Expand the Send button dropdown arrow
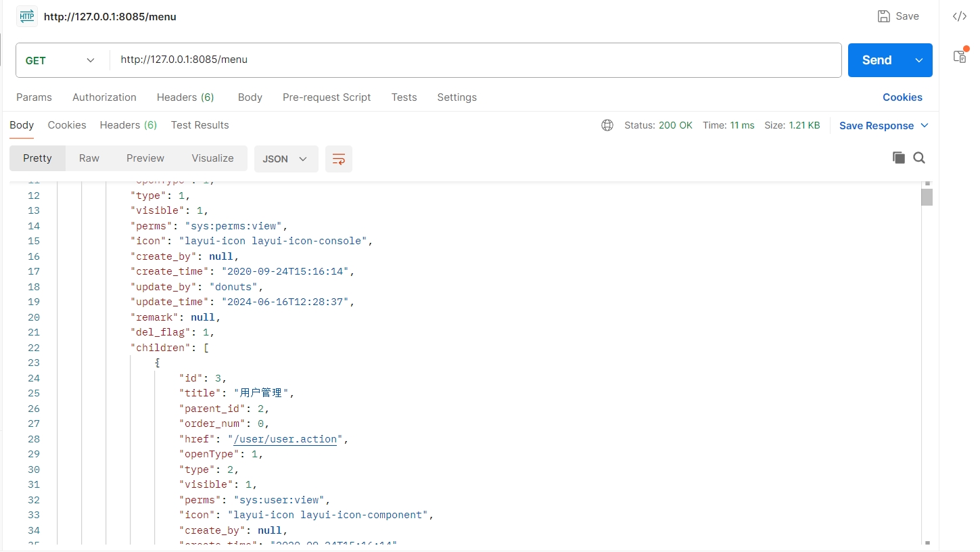This screenshot has width=980, height=552. point(919,60)
